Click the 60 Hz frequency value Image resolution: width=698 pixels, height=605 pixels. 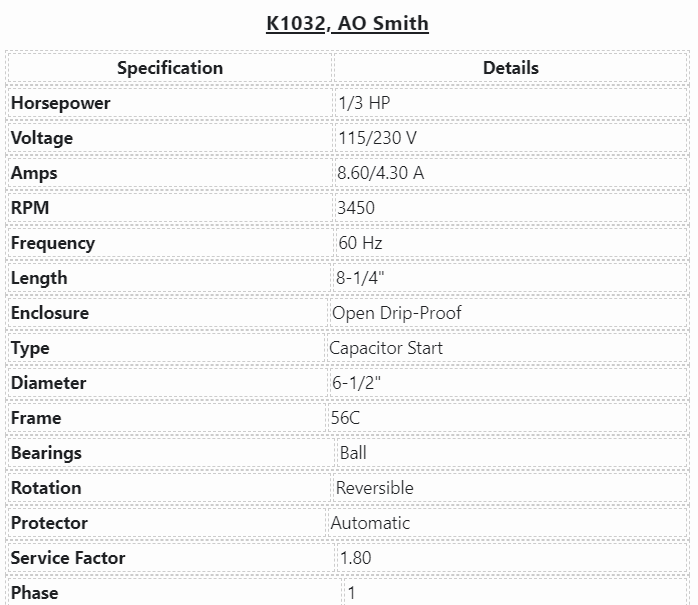(361, 243)
